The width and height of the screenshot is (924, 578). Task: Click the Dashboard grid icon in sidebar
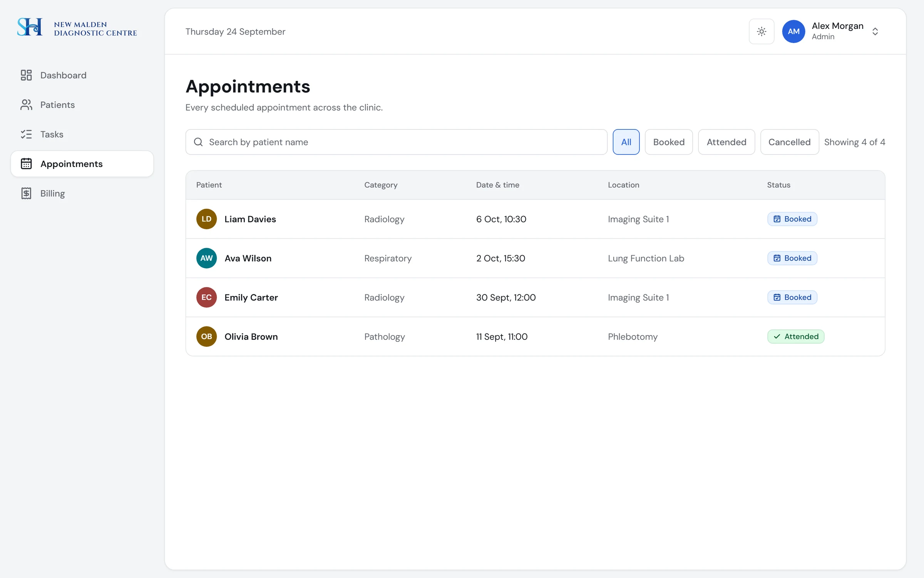26,75
